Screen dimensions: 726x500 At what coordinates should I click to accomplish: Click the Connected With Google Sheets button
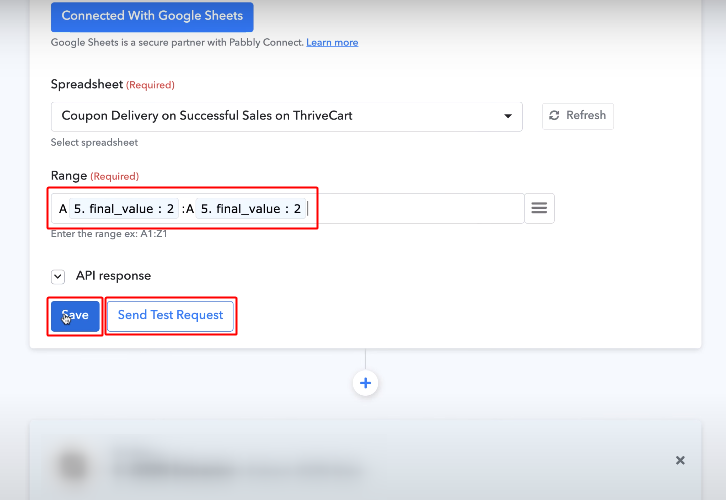coord(152,17)
